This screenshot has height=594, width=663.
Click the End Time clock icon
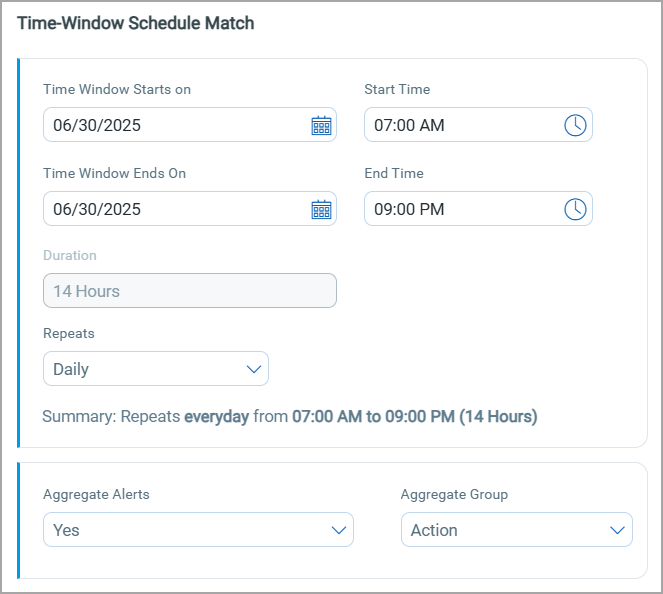coord(575,209)
